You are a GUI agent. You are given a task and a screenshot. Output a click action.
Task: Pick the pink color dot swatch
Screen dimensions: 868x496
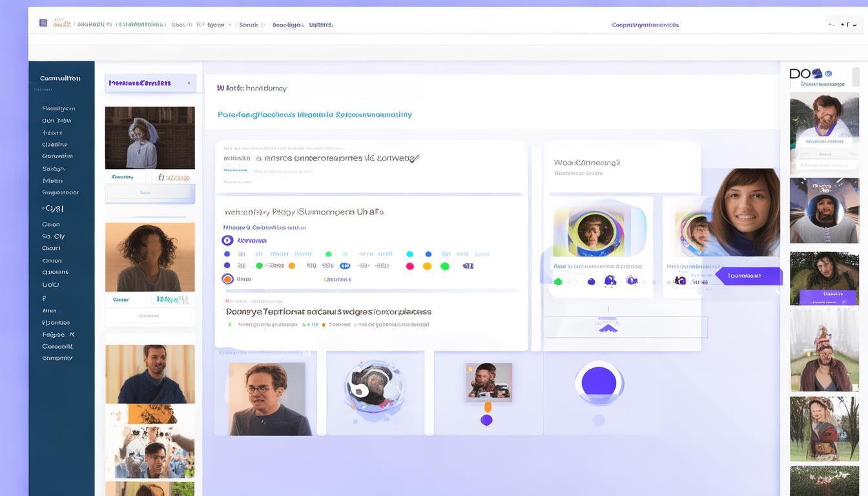tap(409, 266)
